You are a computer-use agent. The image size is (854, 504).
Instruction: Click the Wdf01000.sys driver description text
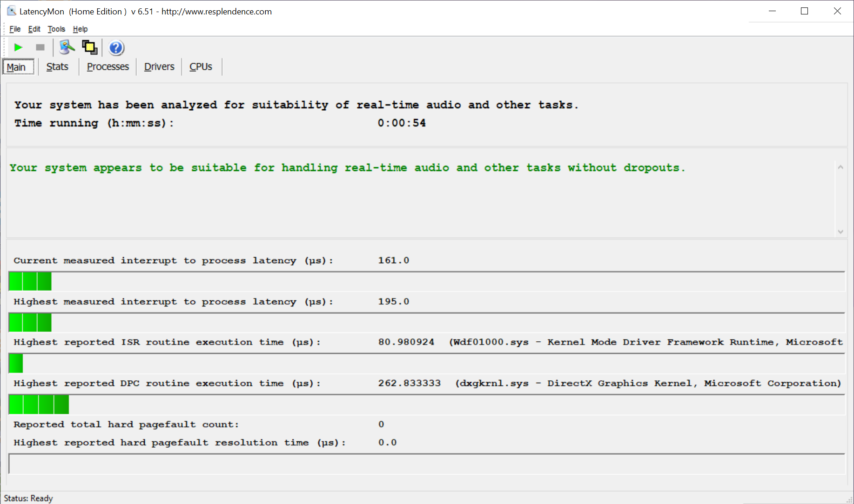pyautogui.click(x=646, y=342)
